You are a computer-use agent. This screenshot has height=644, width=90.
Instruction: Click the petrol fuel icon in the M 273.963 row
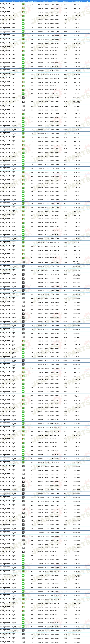pyautogui.click(x=23, y=556)
